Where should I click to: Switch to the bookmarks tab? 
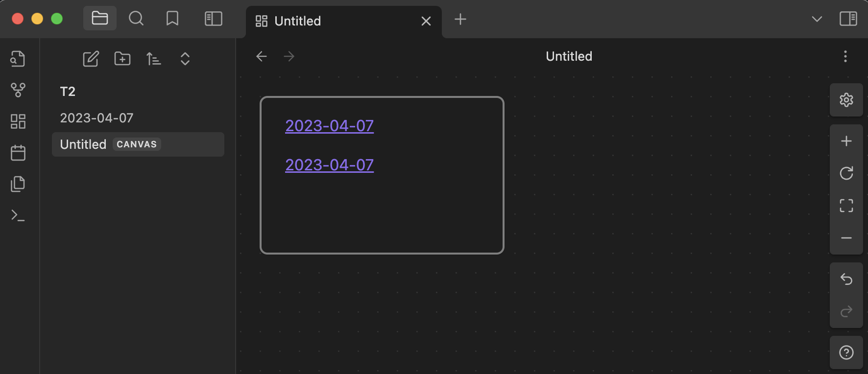coord(172,19)
